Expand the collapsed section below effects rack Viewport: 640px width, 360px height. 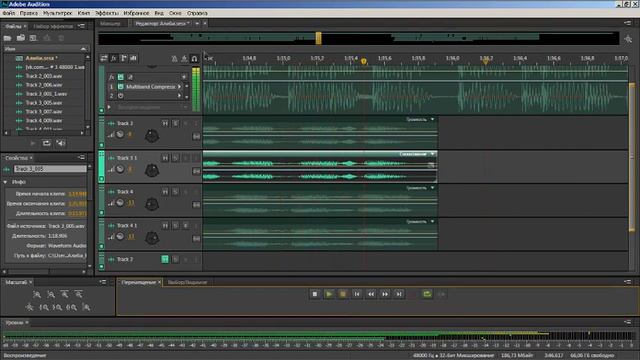(109, 107)
